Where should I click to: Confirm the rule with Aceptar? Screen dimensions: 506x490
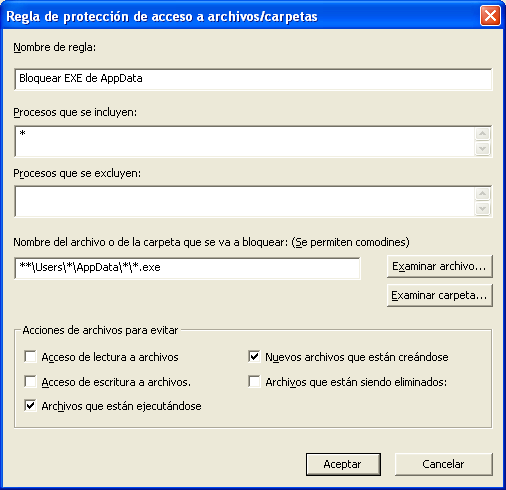[x=343, y=464]
